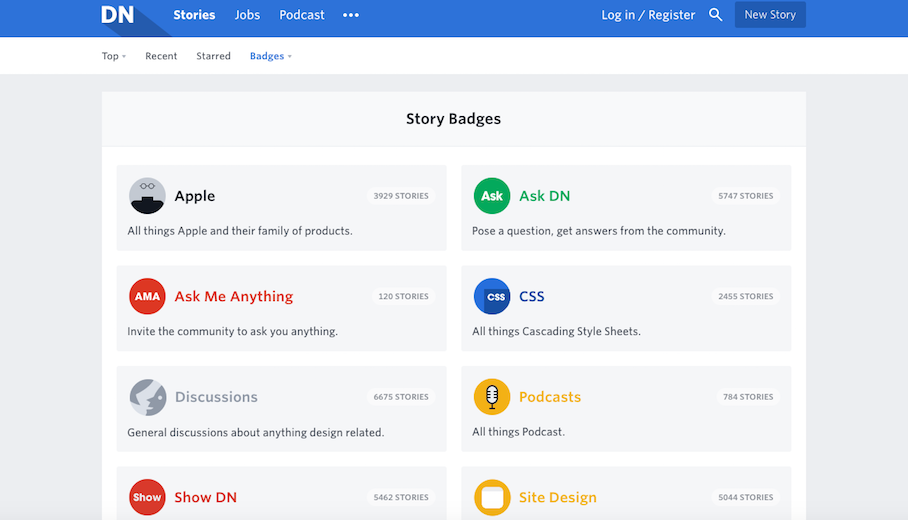Open the Podcast section
This screenshot has height=520, width=908.
pos(302,15)
